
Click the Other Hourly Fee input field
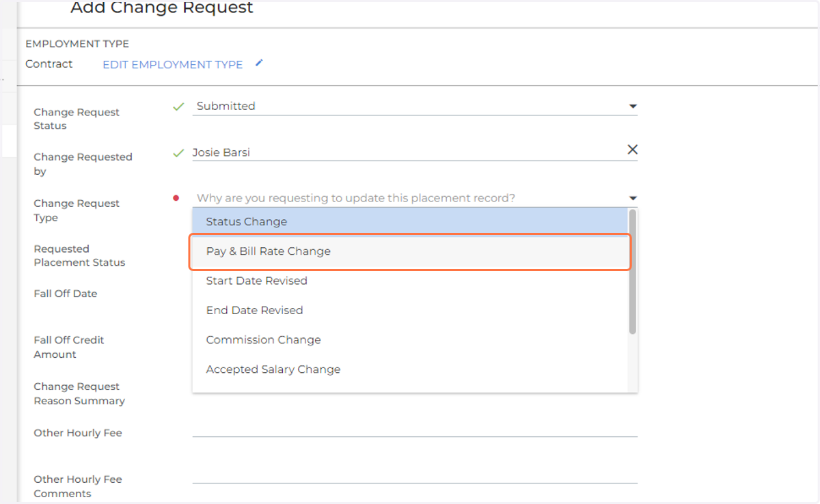(x=415, y=428)
